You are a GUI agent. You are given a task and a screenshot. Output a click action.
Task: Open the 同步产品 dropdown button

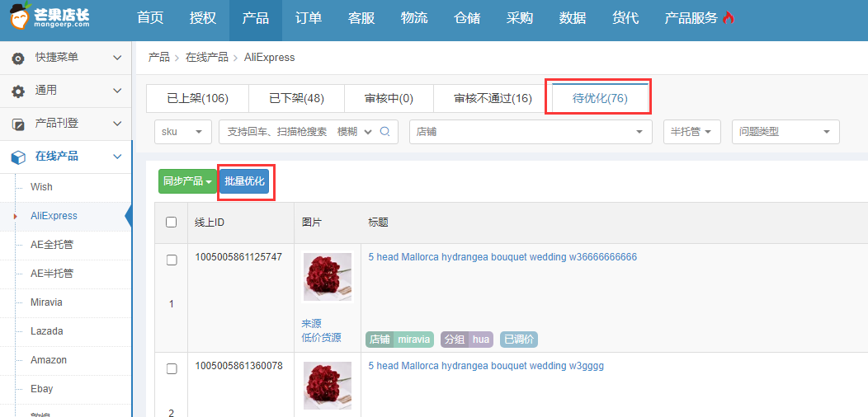187,181
